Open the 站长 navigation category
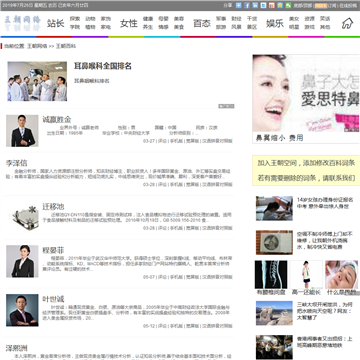Image resolution: width=360 pixels, height=360 pixels. tap(55, 23)
